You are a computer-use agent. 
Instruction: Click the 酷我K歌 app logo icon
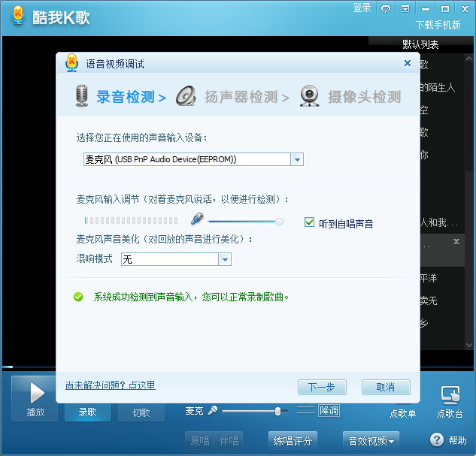18,16
